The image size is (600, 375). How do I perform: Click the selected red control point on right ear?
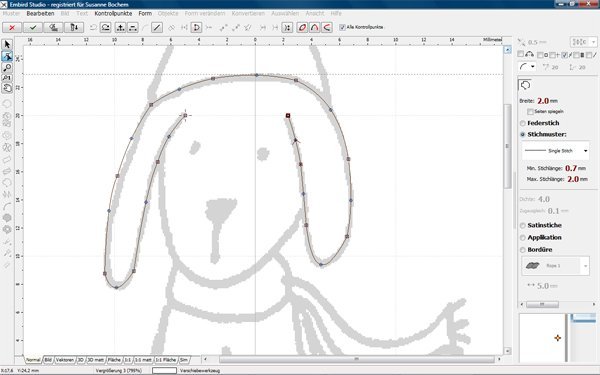coord(288,116)
